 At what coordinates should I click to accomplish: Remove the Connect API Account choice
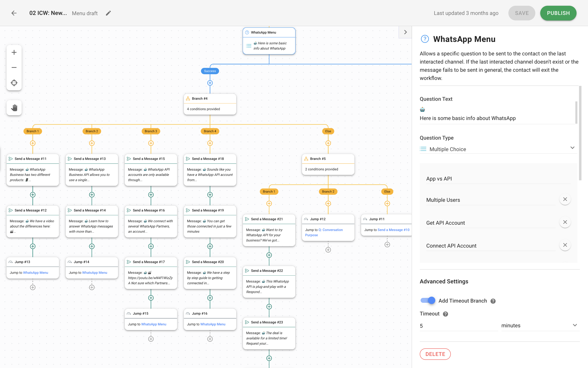(565, 245)
